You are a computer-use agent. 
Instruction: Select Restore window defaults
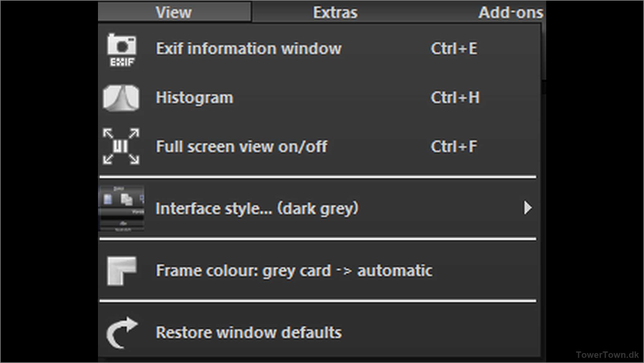point(249,332)
